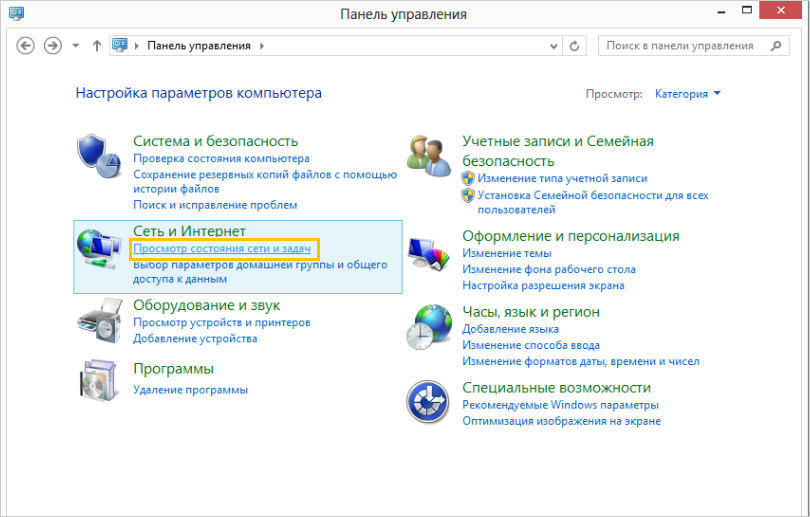Open recent locations dropdown next to navigation arrows
The width and height of the screenshot is (810, 517).
(75, 46)
